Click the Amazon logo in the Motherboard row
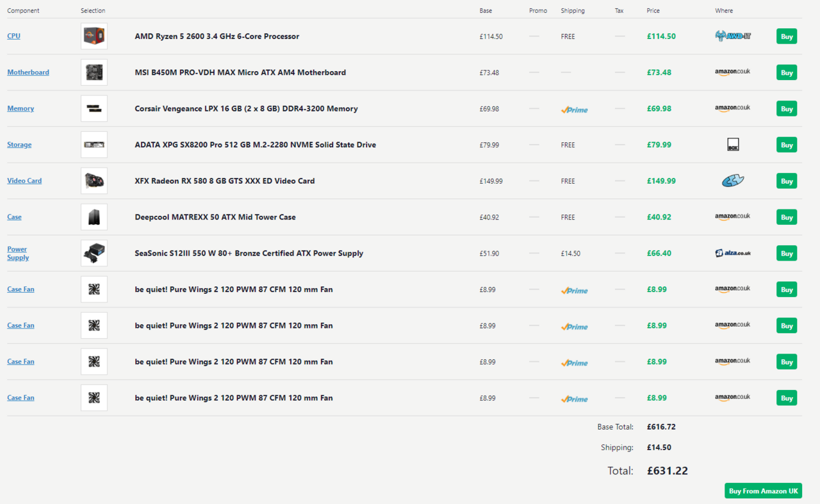This screenshot has width=820, height=504. click(732, 72)
